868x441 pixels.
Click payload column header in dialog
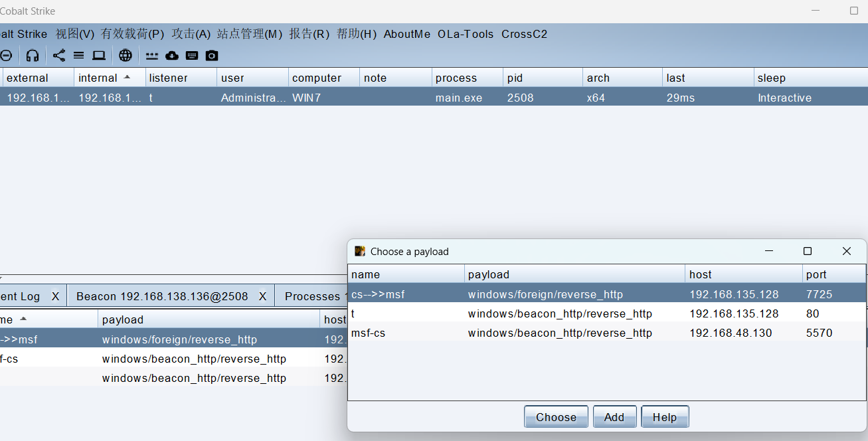(575, 274)
